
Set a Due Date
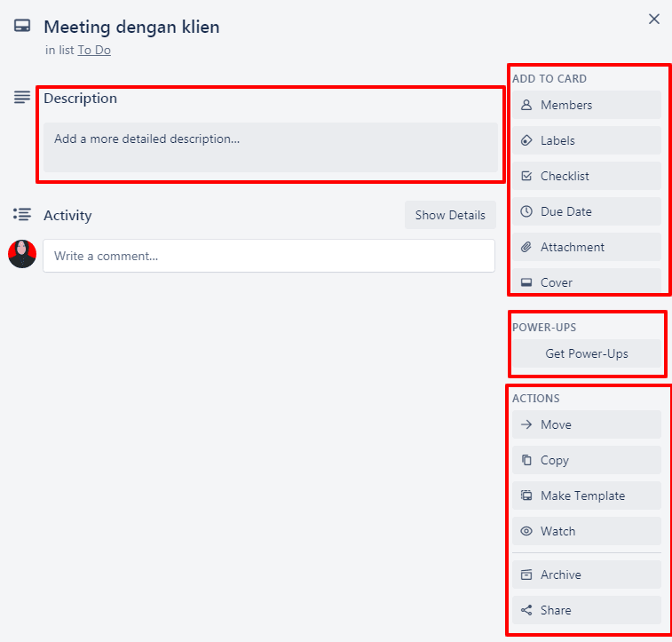click(586, 211)
